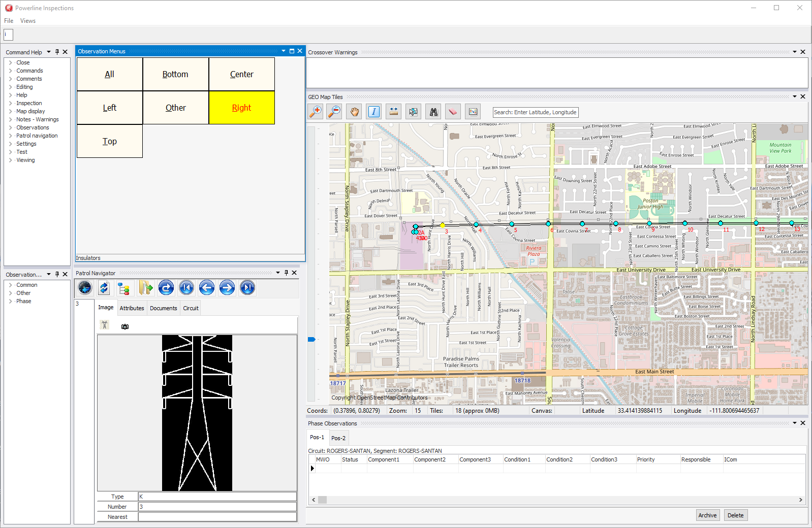The width and height of the screenshot is (812, 528).
Task: Toggle the pin on Patrol Navigator panel
Action: tap(286, 273)
